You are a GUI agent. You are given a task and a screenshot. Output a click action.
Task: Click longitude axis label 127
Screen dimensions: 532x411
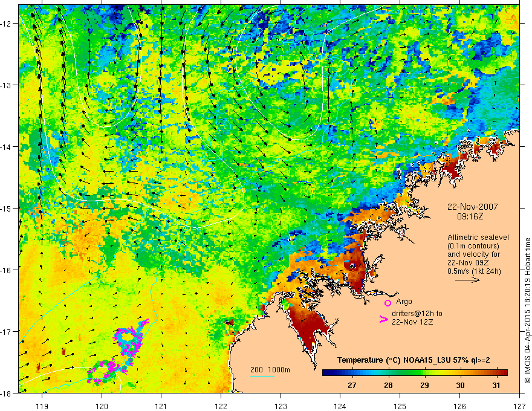pyautogui.click(x=519, y=406)
